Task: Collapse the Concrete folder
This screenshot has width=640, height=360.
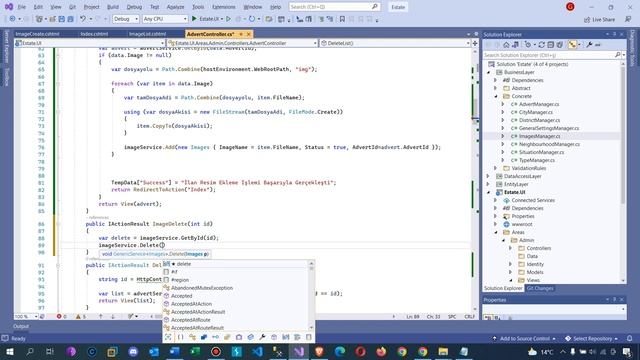Action: point(496,96)
